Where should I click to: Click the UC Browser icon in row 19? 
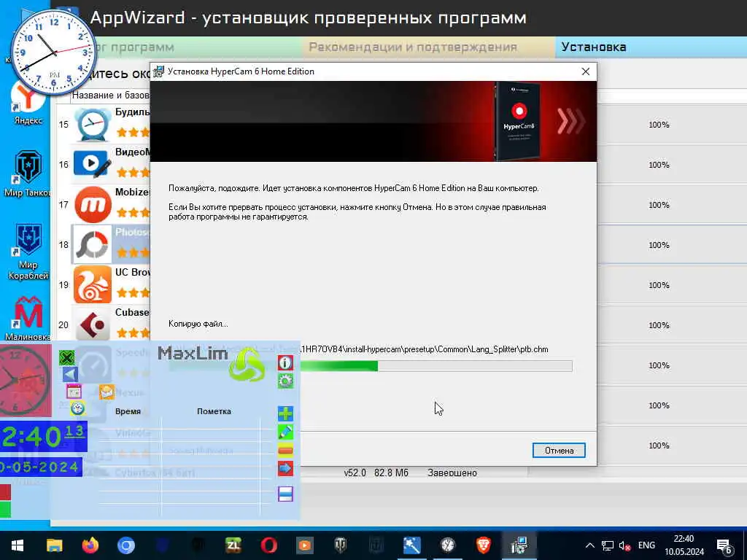click(x=93, y=285)
